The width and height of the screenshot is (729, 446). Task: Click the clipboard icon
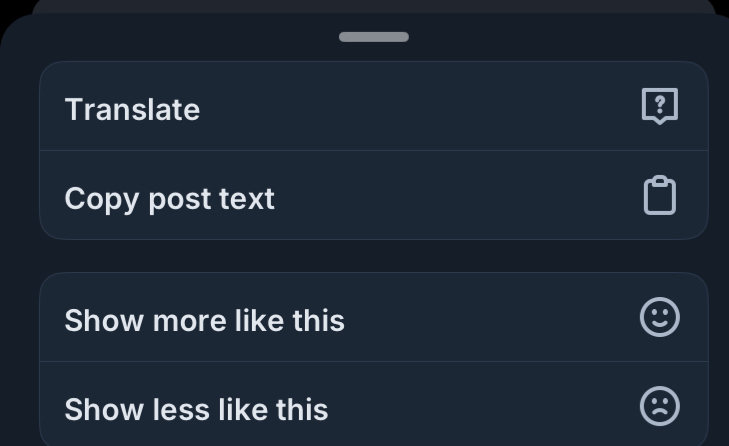tap(659, 196)
